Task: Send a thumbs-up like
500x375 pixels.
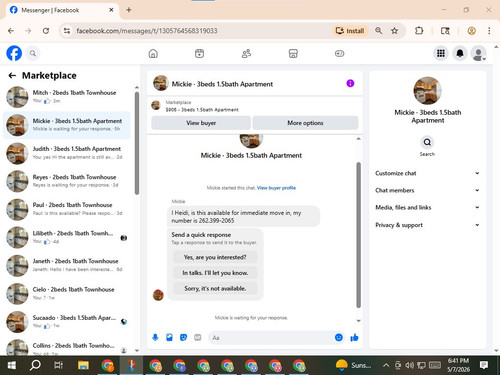Action: pos(354,338)
